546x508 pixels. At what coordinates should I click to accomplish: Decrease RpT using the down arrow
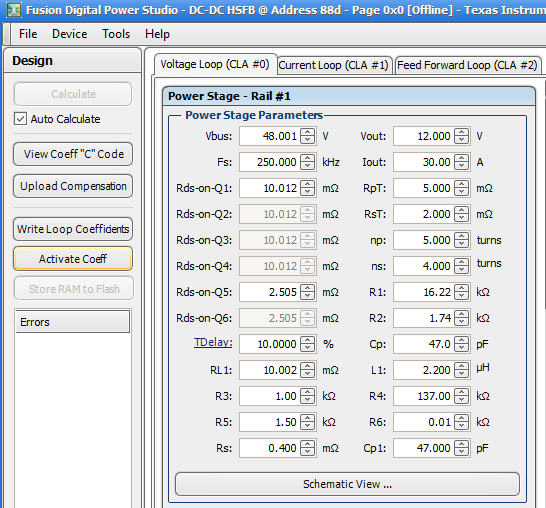click(461, 192)
